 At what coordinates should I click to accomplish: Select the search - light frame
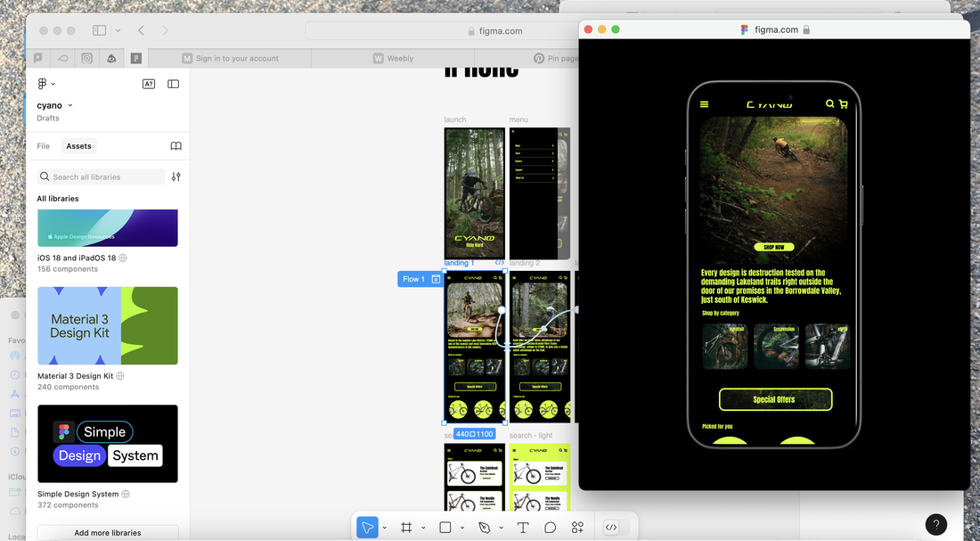(539, 477)
